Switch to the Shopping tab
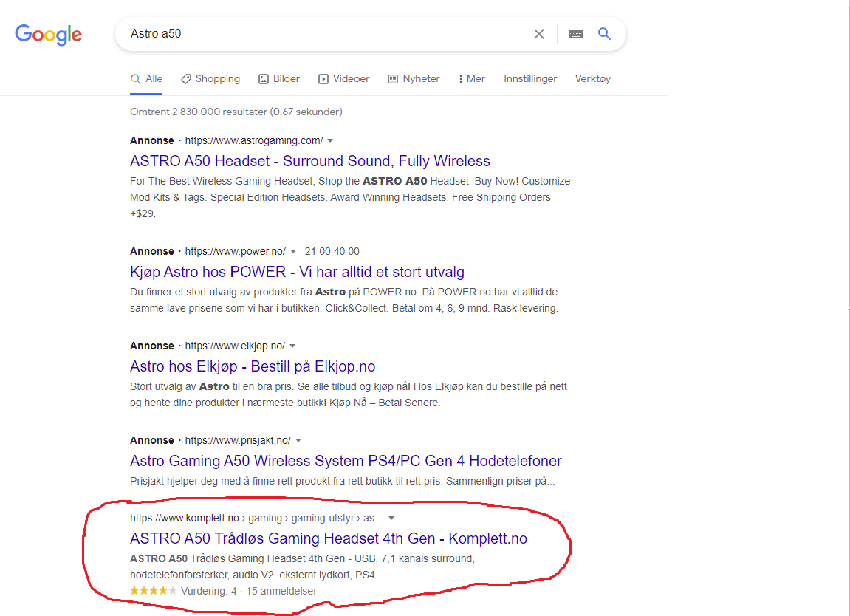The height and width of the screenshot is (616, 850). coord(210,78)
